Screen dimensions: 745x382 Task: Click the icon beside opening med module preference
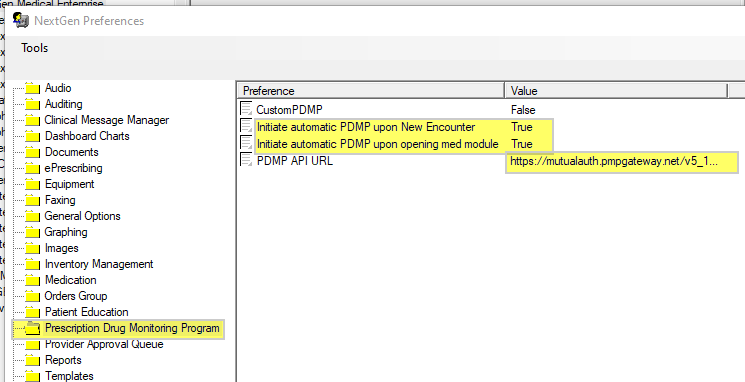pyautogui.click(x=246, y=143)
